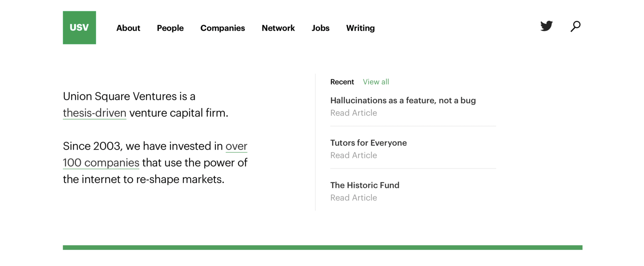Follow the thesis-driven link
This screenshot has height=266, width=644.
point(95,113)
